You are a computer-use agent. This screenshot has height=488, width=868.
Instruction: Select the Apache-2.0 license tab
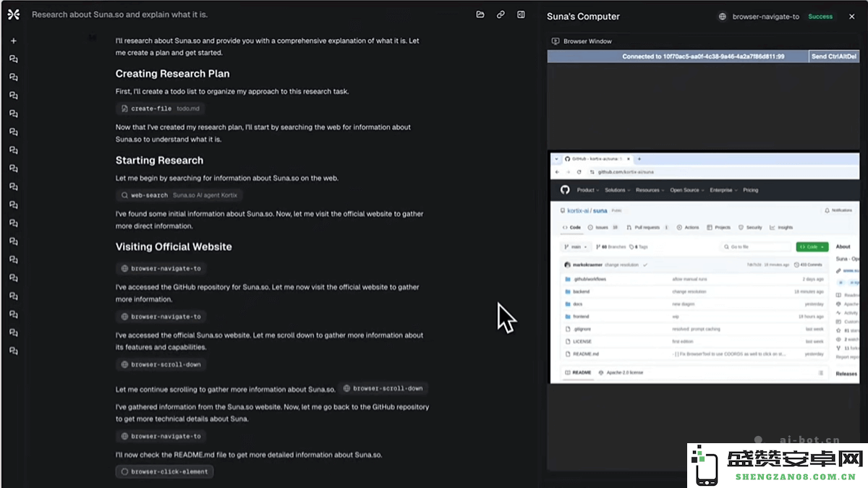click(622, 373)
